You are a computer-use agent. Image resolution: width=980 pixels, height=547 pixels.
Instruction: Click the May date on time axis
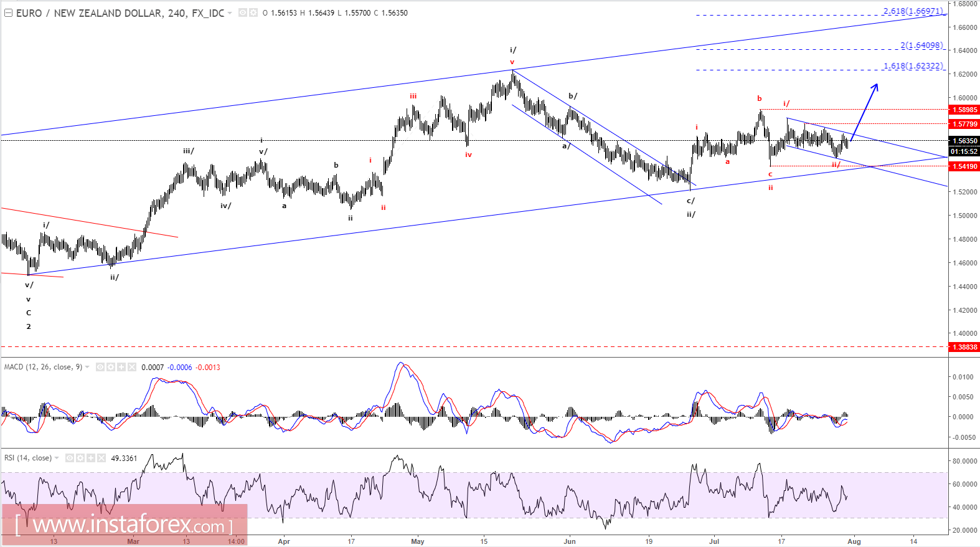[x=418, y=541]
